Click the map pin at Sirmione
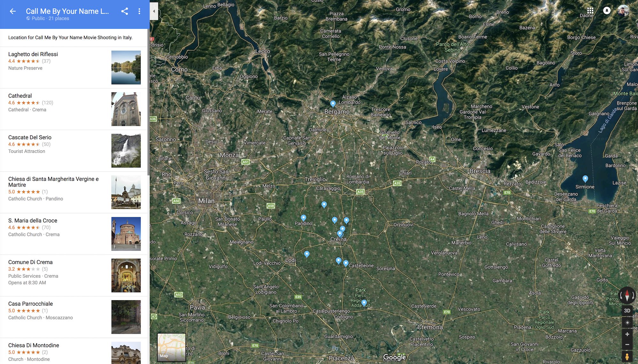This screenshot has width=638, height=364. click(585, 179)
